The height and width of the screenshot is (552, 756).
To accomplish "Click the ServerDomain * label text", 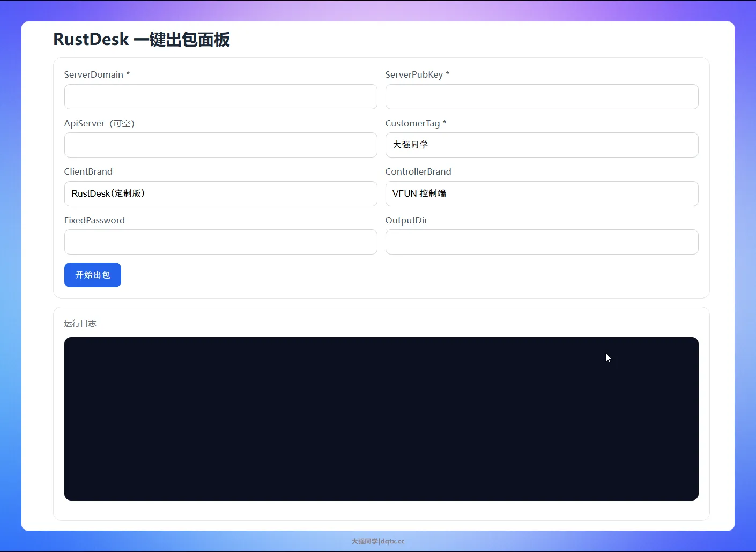I will pos(97,74).
